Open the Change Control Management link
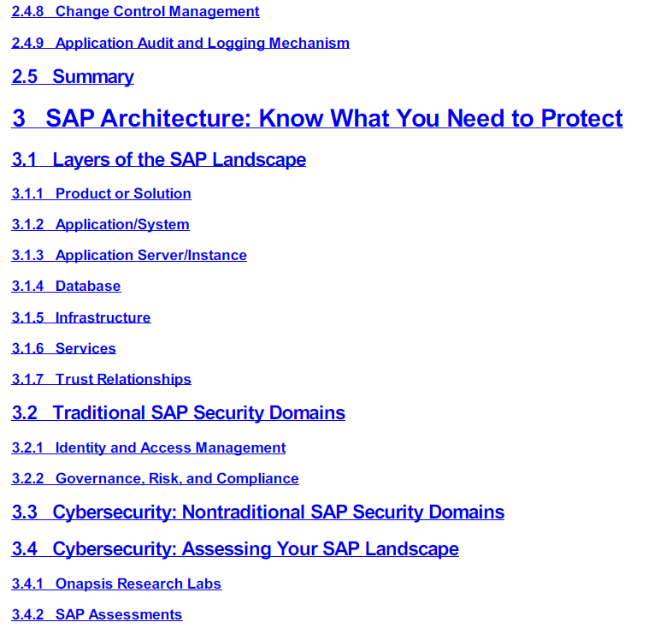Image resolution: width=672 pixels, height=628 pixels. pos(157,12)
